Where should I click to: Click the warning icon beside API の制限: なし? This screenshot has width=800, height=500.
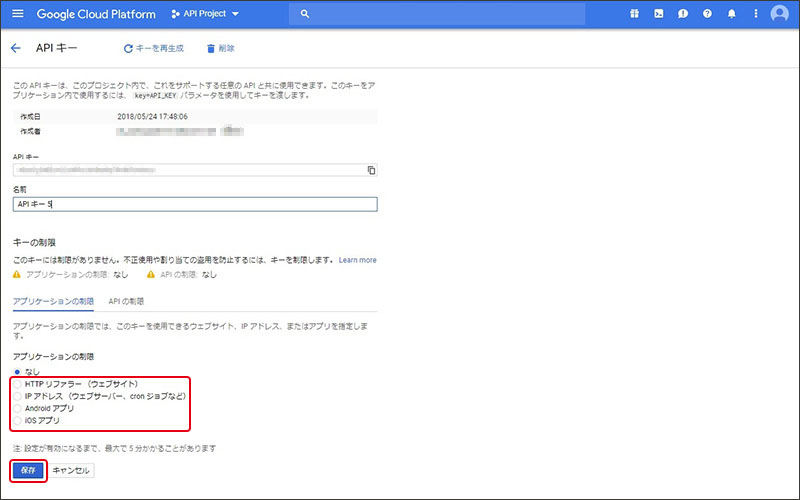tap(151, 274)
